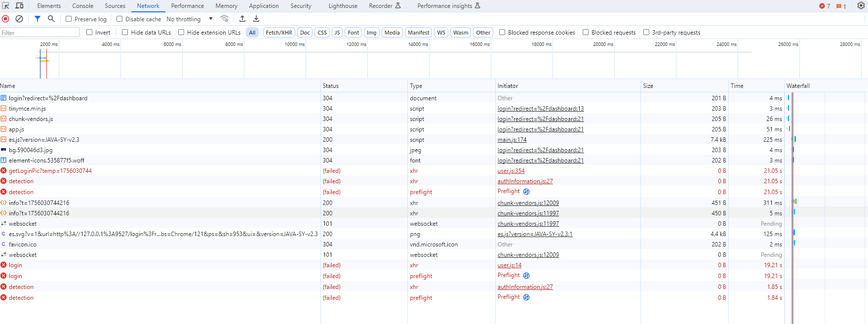Open the No throttling dropdown
The width and height of the screenshot is (868, 324).
[x=190, y=19]
